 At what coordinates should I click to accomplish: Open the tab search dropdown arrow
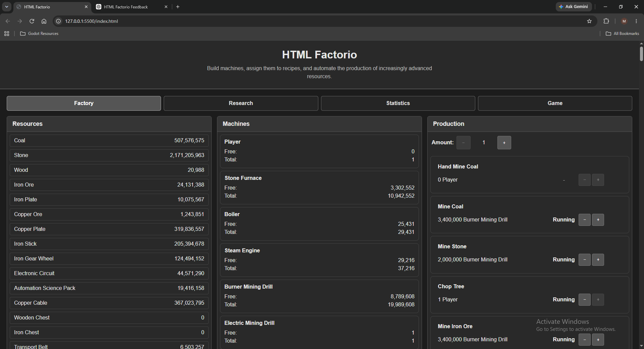6,7
